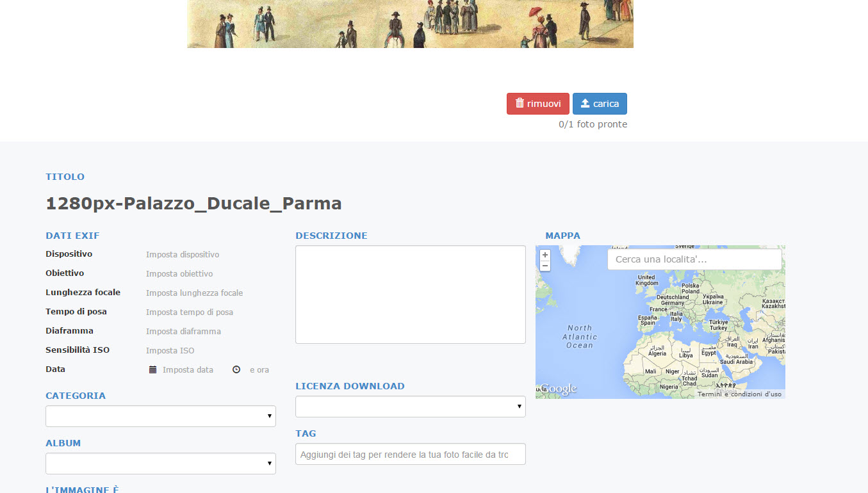Click Imposta data field

tap(188, 370)
